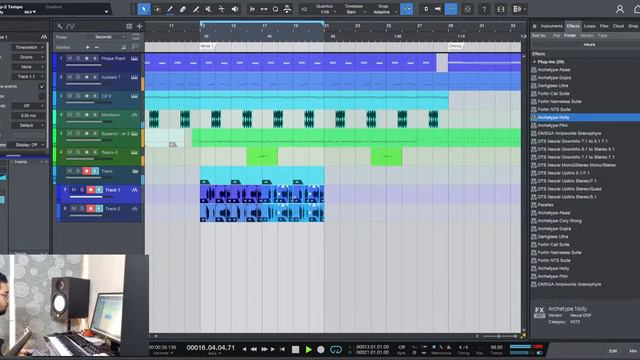Mute the Phase Plant track
The image size is (640, 360).
point(70,58)
